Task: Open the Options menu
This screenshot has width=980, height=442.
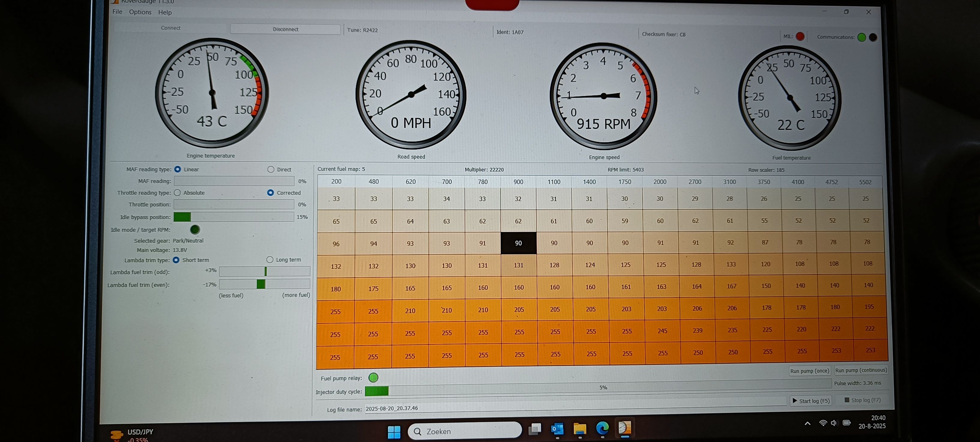Action: 140,12
